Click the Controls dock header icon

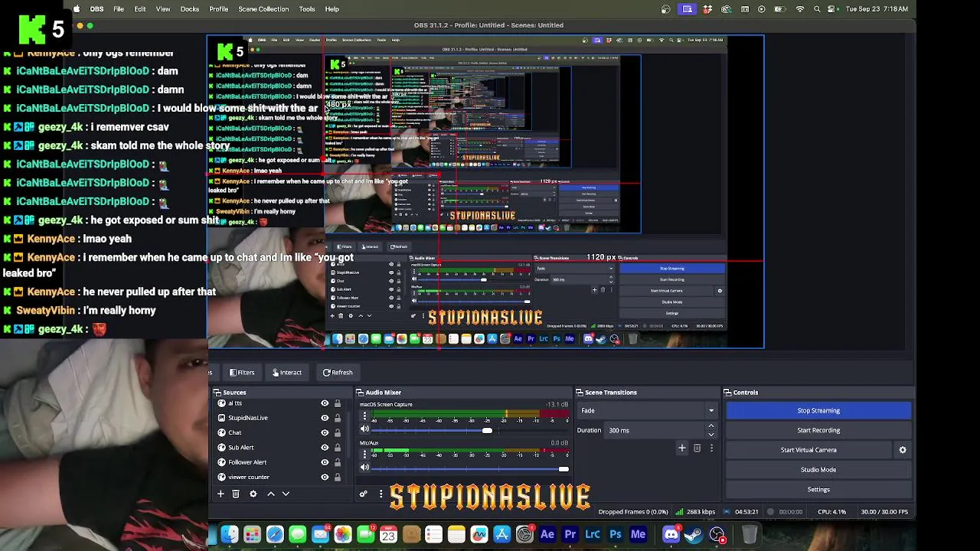tap(728, 393)
